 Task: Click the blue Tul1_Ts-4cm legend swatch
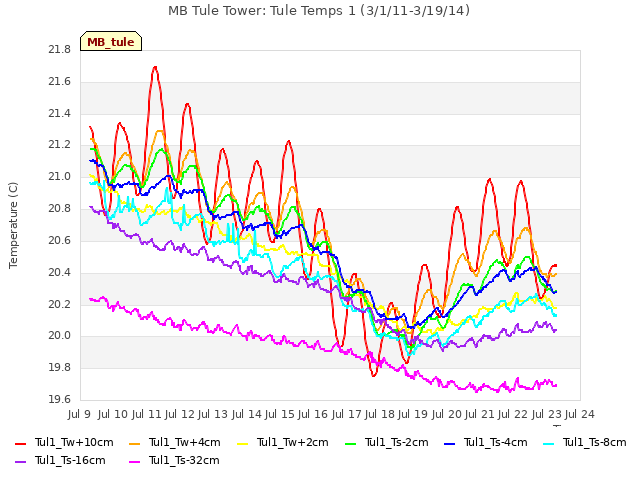pos(449,443)
